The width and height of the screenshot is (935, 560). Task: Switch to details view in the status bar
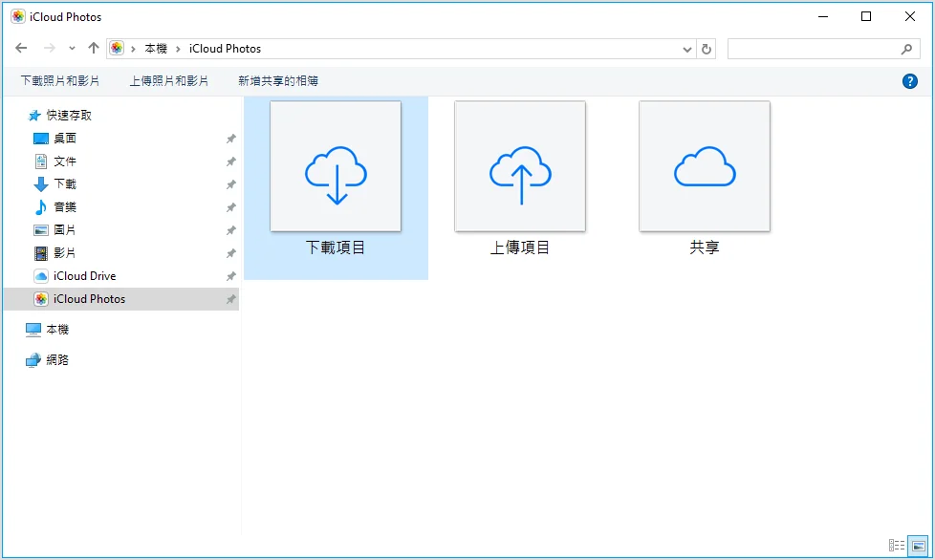point(896,545)
